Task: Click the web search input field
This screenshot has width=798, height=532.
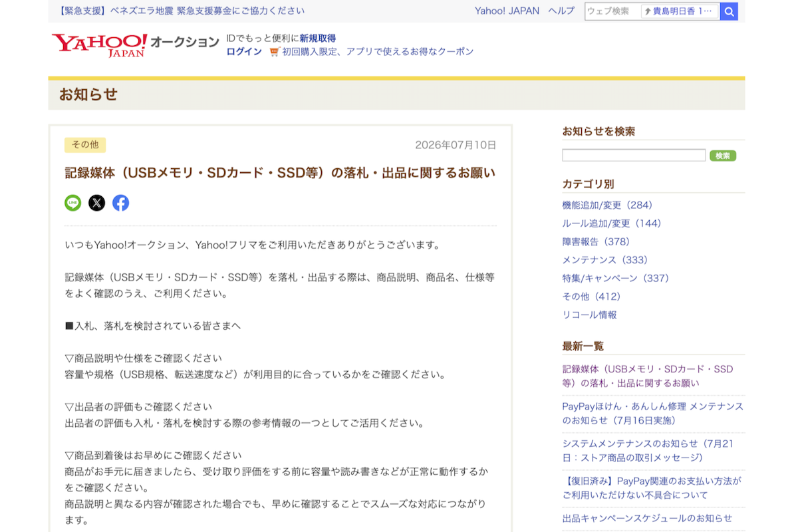Action: [612, 11]
